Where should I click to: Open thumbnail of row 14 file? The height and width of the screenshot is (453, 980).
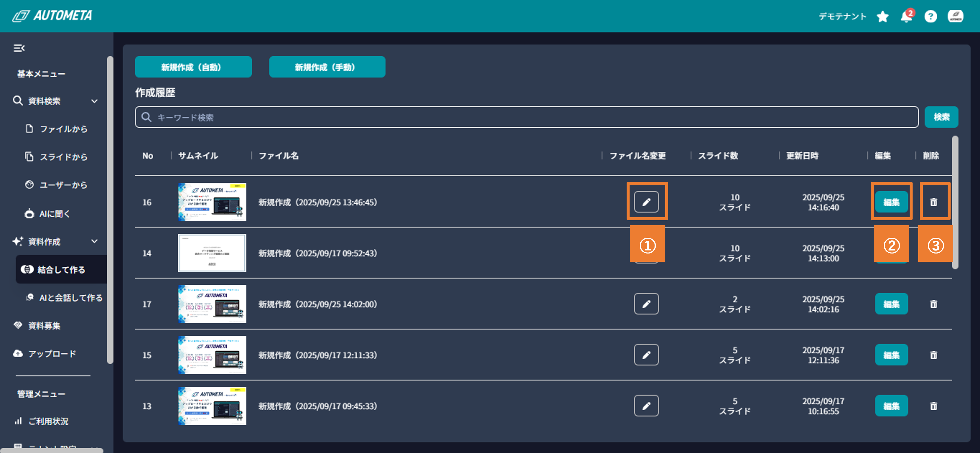click(212, 253)
